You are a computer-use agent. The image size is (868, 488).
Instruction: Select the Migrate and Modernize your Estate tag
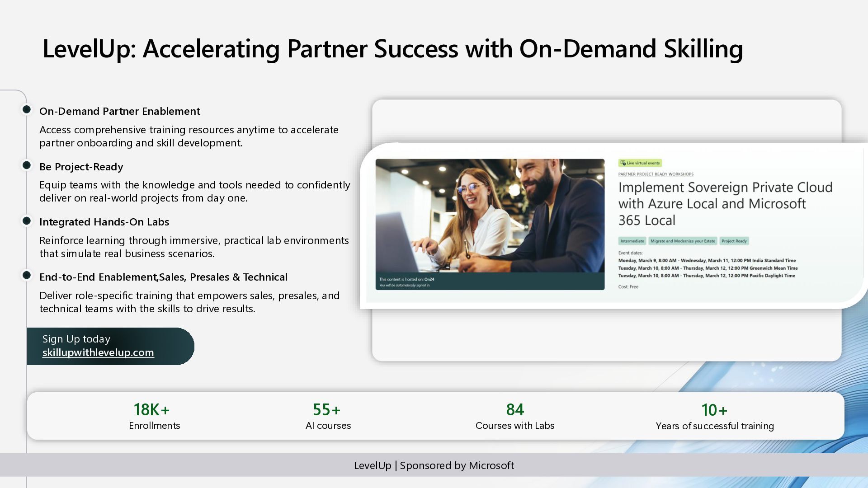pyautogui.click(x=683, y=241)
